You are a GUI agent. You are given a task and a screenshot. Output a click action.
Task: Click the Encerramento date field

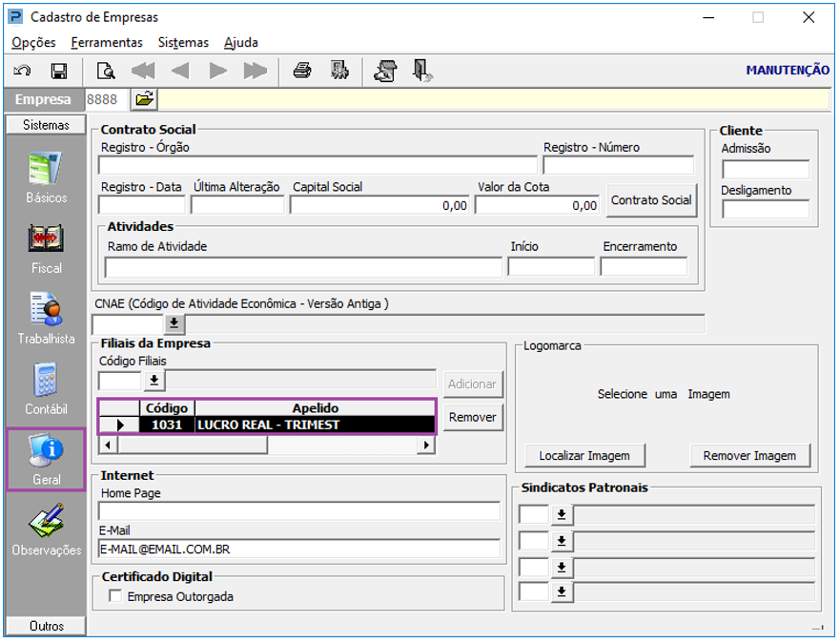click(644, 267)
